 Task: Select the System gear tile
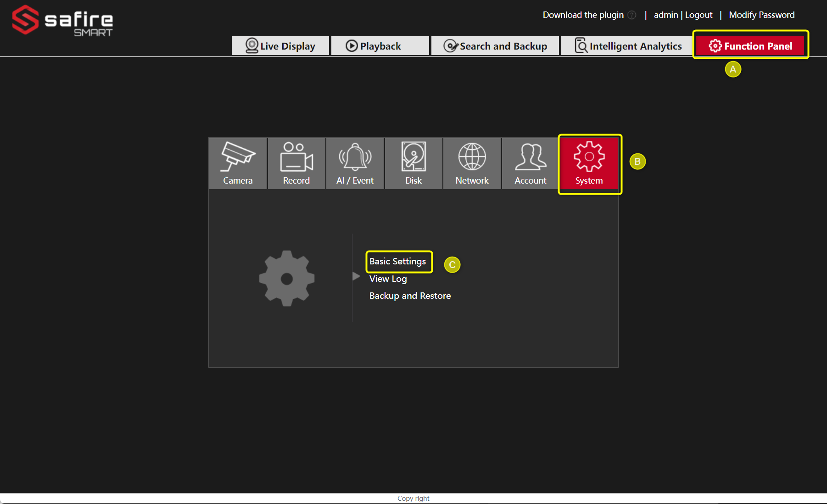click(x=589, y=163)
